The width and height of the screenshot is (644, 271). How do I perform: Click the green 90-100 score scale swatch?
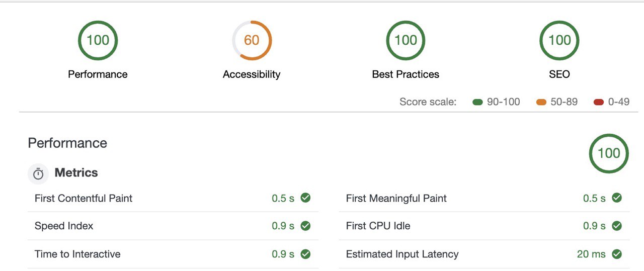477,102
